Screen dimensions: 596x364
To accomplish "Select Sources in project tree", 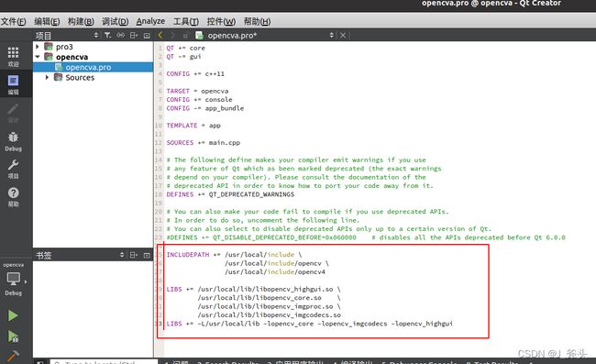I will coord(80,78).
